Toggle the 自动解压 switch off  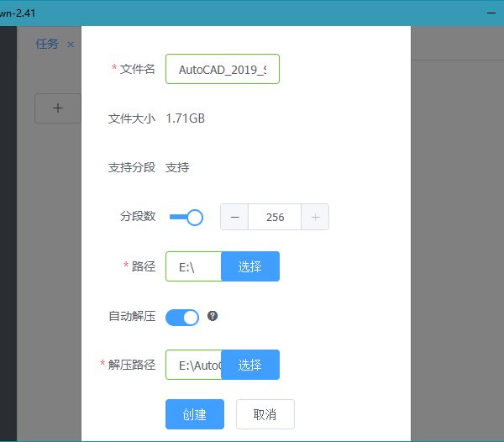point(182,317)
